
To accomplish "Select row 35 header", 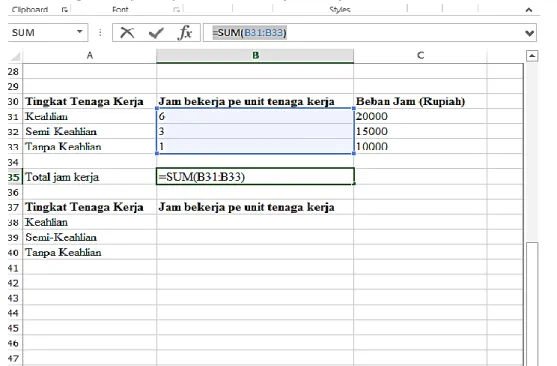I will coord(14,177).
